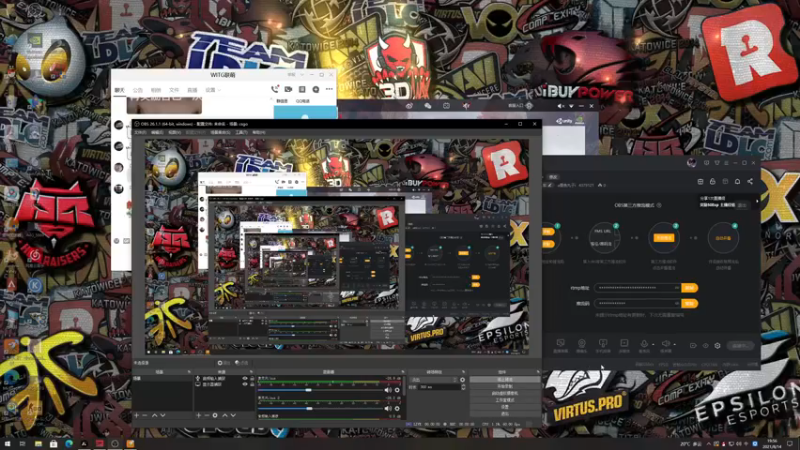Open settings gear for first mixer channel

point(397,390)
